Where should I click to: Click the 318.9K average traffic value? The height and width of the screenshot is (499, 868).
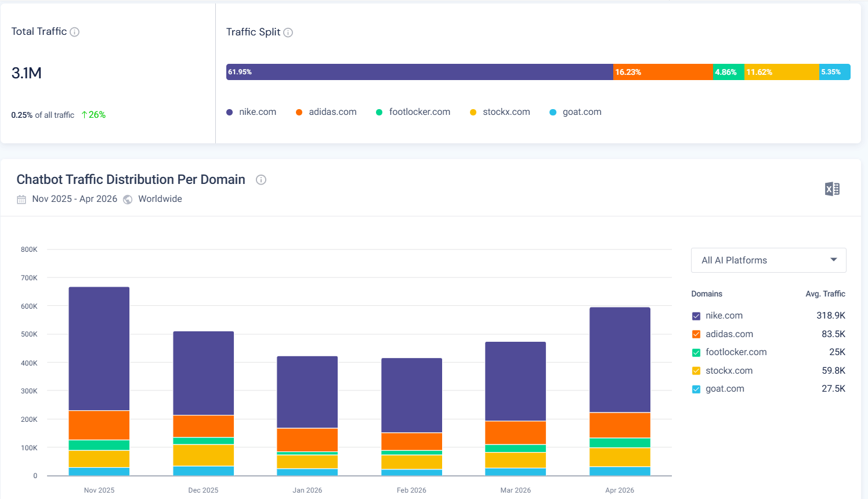[x=831, y=316]
